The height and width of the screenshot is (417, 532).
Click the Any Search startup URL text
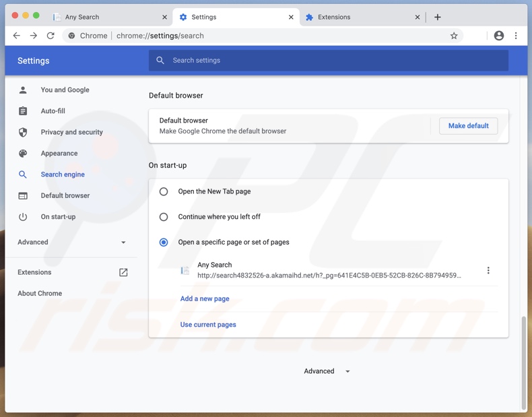(329, 276)
